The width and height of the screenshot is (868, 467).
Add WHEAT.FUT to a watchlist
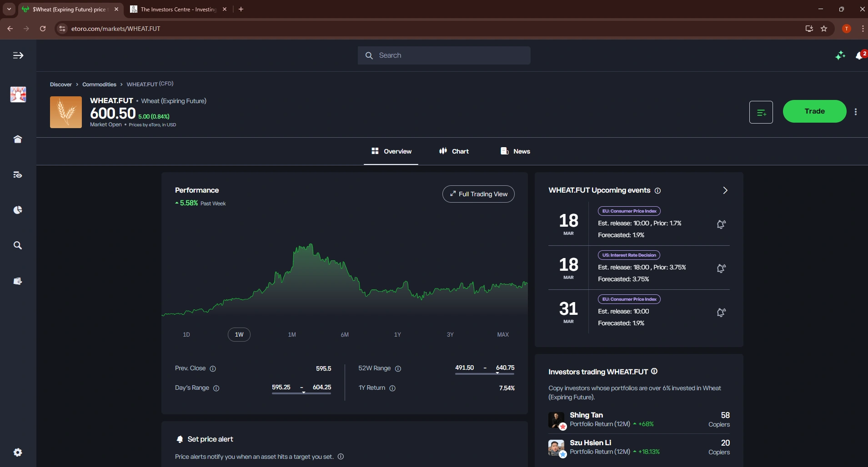coord(761,112)
